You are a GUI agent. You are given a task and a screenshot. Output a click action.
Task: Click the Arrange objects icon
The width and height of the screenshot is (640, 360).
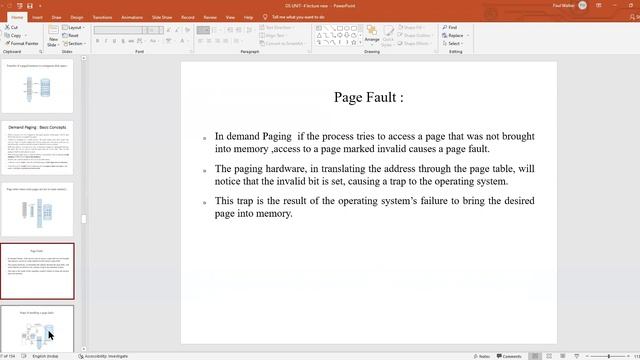click(371, 30)
